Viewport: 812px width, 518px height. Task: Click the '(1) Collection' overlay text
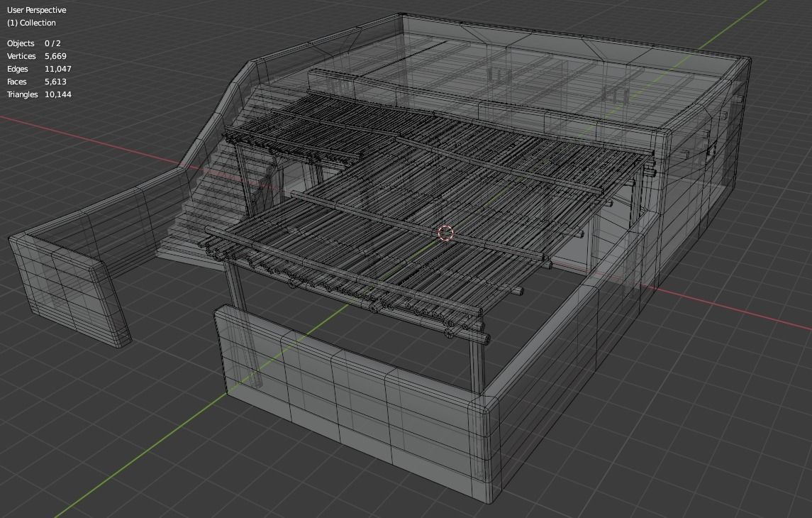click(x=32, y=23)
